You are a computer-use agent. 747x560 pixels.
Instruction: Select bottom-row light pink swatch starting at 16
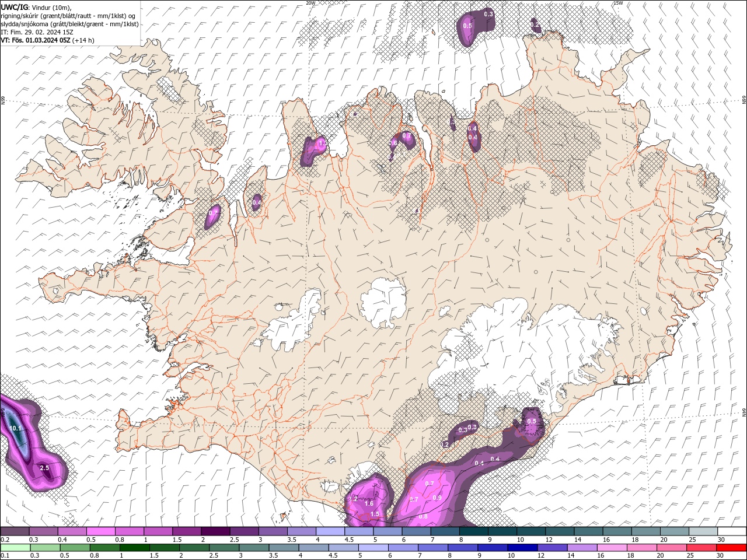point(612,548)
